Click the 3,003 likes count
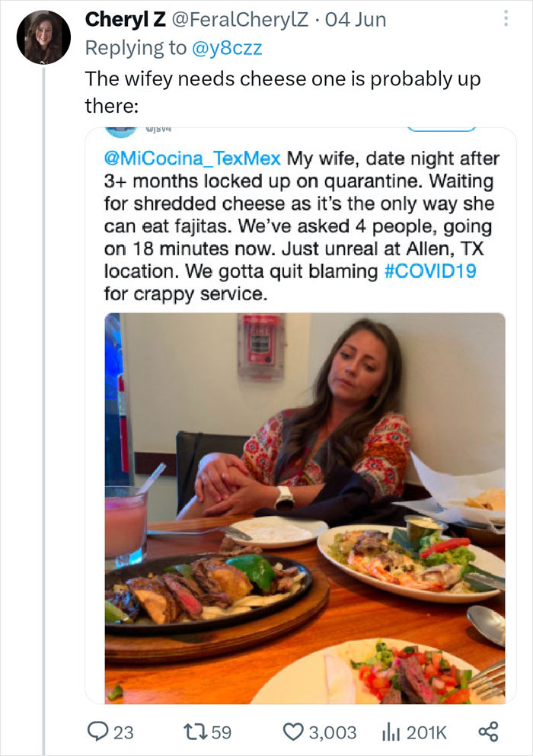The image size is (533, 756). coord(327,731)
